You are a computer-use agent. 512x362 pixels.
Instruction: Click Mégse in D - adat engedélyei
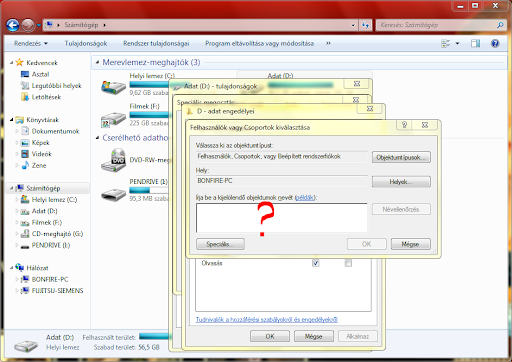click(x=314, y=336)
